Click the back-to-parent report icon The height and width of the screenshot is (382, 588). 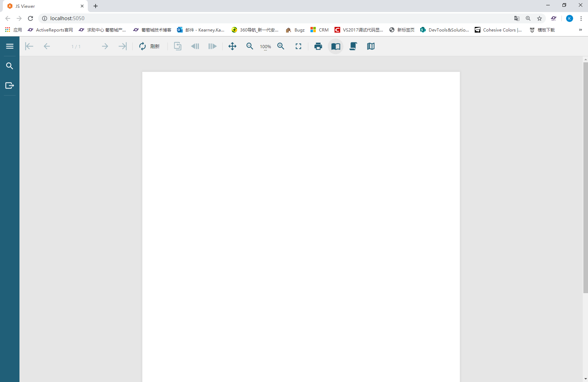178,46
